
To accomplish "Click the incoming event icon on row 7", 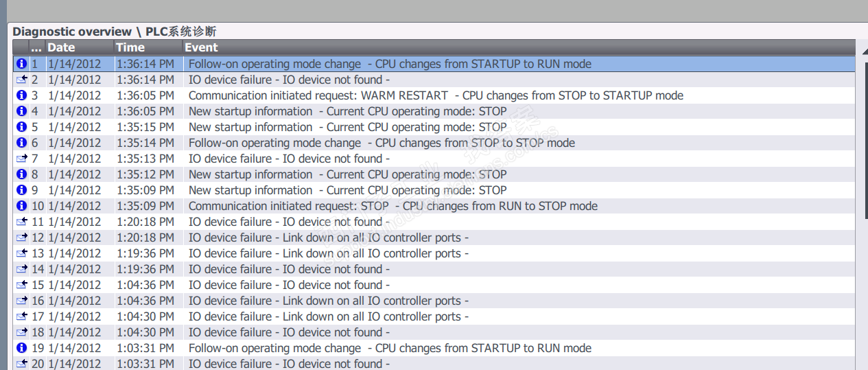I will 21,159.
